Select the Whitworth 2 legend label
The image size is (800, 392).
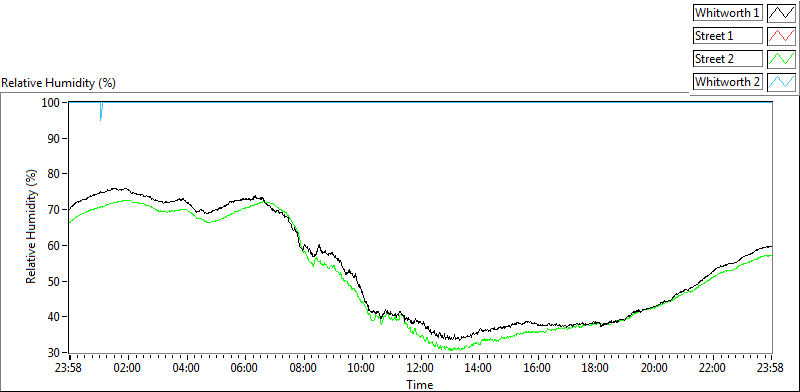pyautogui.click(x=728, y=81)
